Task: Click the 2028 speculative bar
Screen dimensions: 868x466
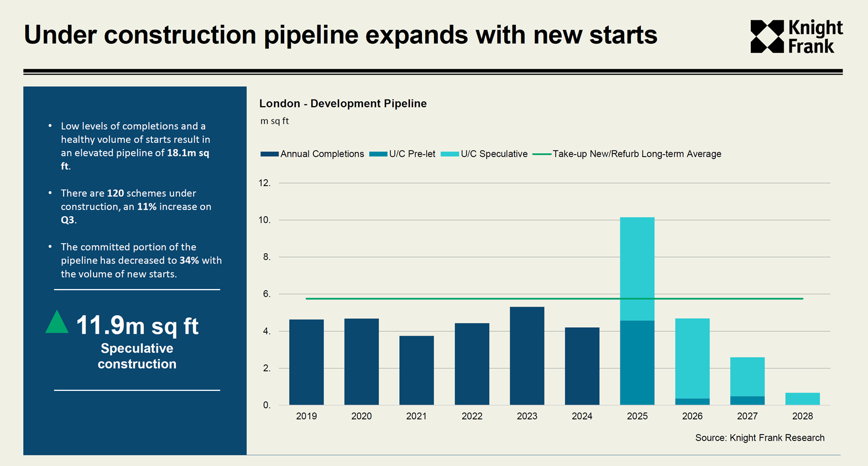Action: pyautogui.click(x=802, y=399)
